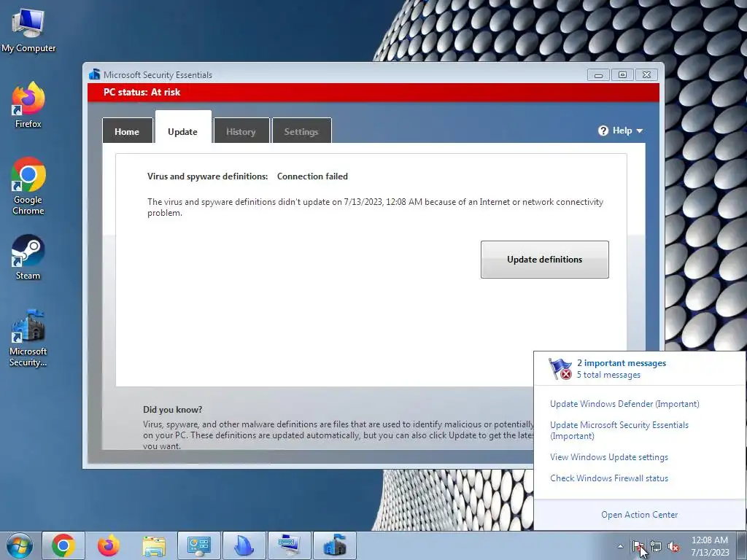Switch to the Home tab

click(127, 131)
